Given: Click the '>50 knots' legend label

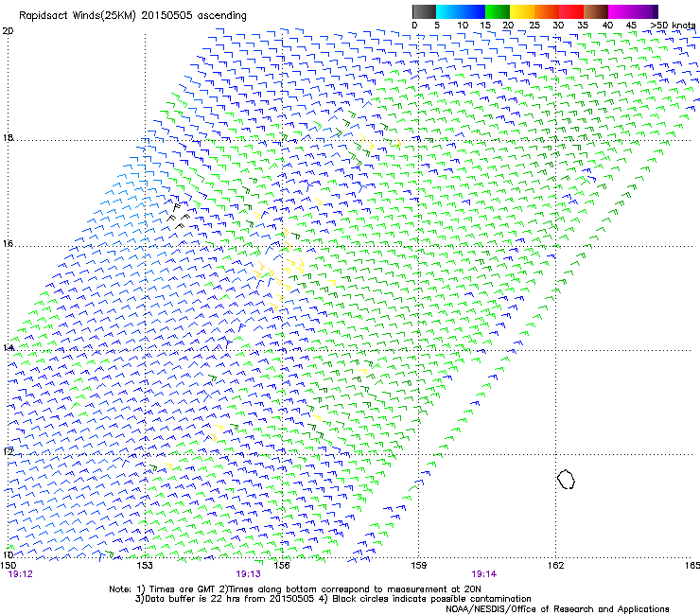Looking at the screenshot, I should click(673, 26).
